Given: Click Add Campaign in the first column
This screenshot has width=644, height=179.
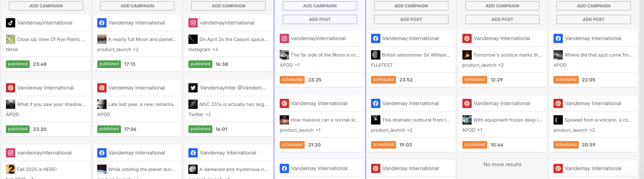Looking at the screenshot, I should pos(46,6).
